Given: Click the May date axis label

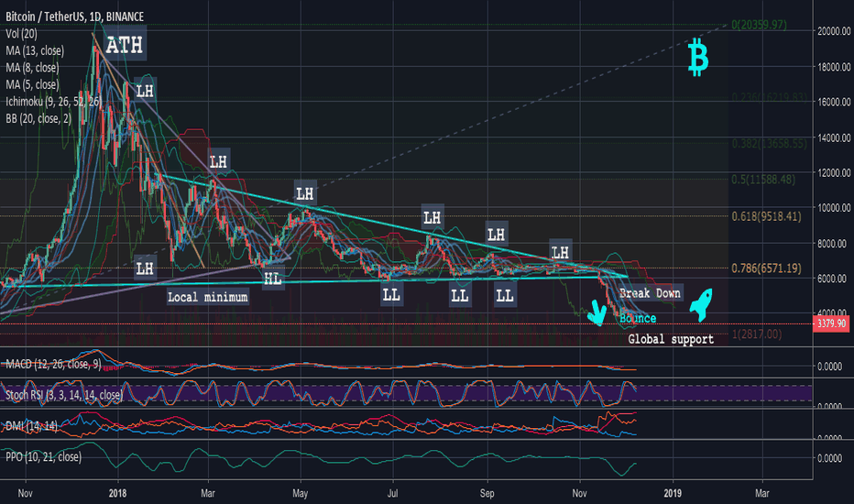Looking at the screenshot, I should click(301, 493).
